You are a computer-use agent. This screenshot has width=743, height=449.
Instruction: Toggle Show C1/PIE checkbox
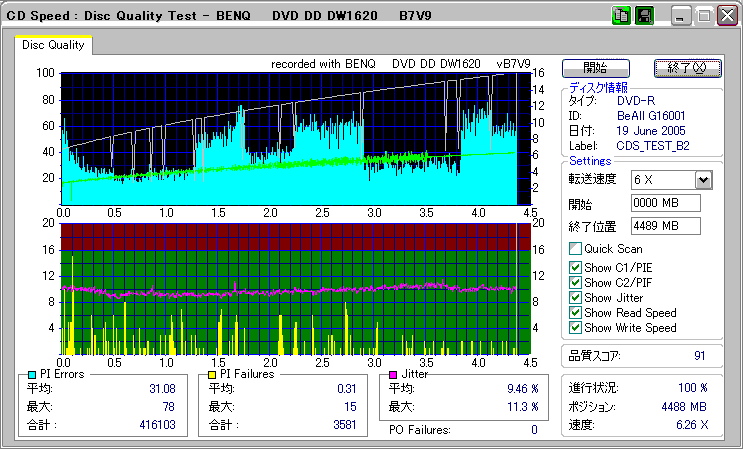tap(575, 267)
